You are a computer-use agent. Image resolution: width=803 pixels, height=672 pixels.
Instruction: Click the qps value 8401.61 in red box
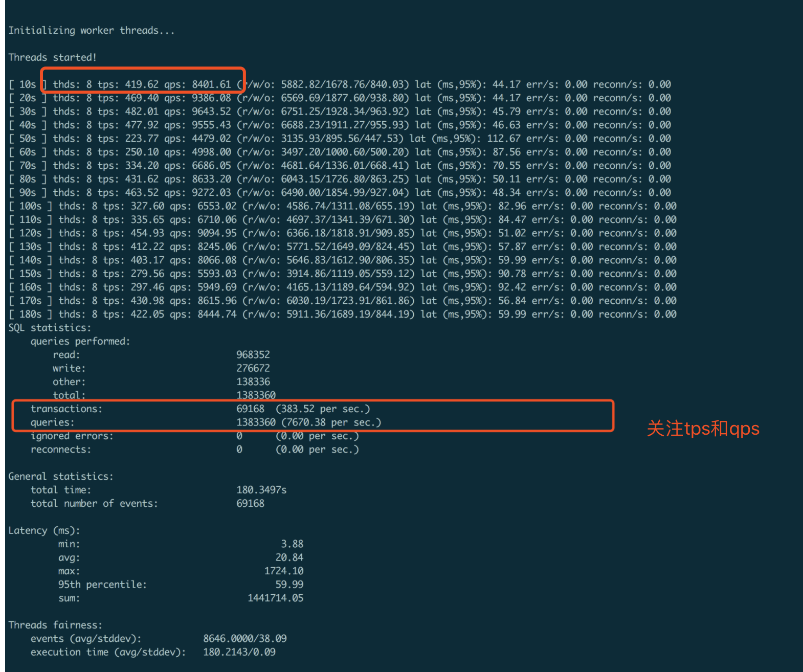click(x=211, y=84)
